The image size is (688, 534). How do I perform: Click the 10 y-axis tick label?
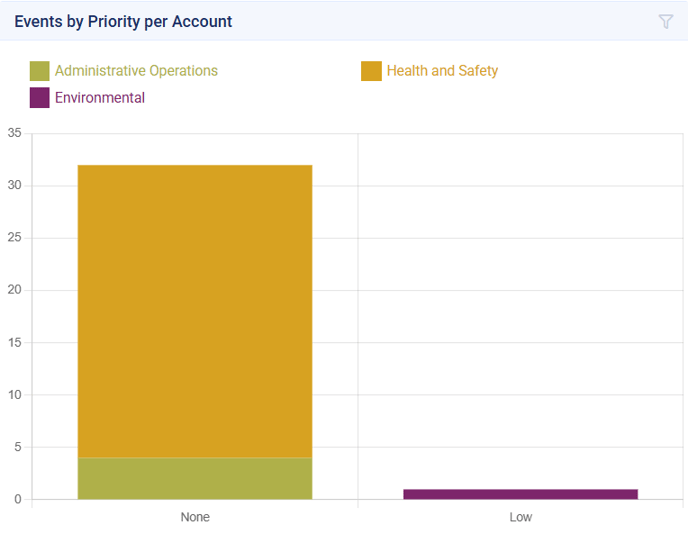(14, 395)
